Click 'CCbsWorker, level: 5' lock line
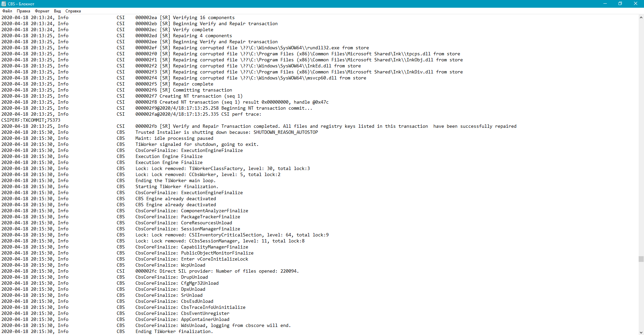The width and height of the screenshot is (644, 335). pyautogui.click(x=208, y=175)
